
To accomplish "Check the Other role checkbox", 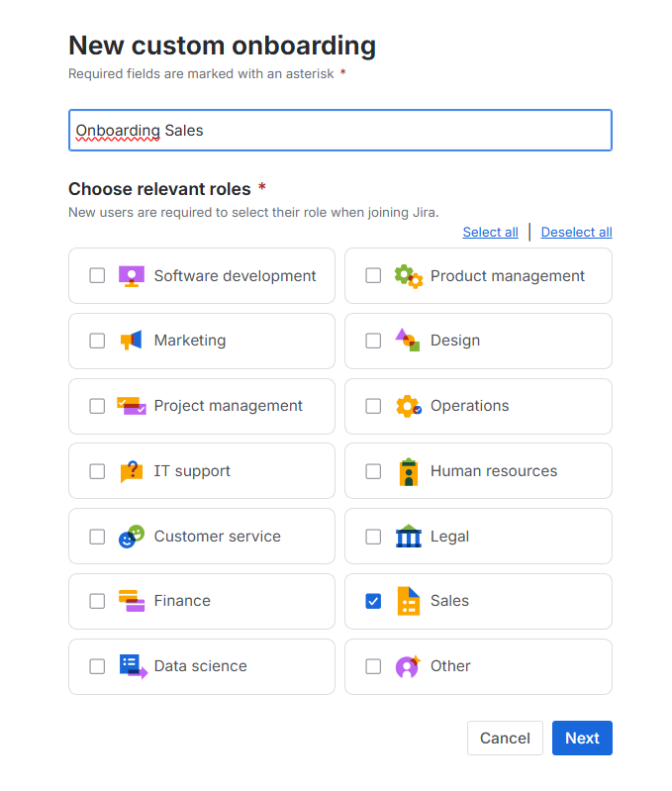I will [x=373, y=666].
